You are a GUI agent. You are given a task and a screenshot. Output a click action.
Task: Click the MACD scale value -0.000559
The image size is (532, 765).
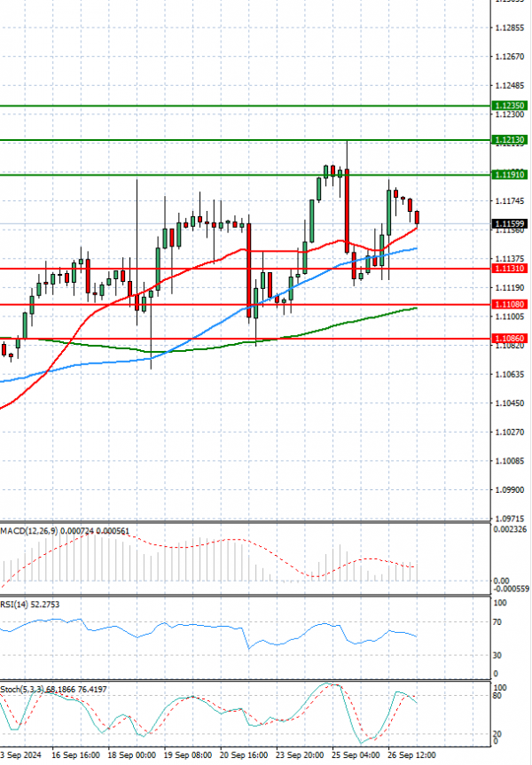[x=512, y=589]
